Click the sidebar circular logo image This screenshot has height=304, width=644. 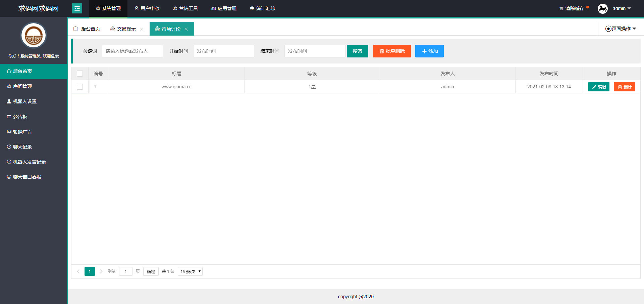(x=34, y=36)
